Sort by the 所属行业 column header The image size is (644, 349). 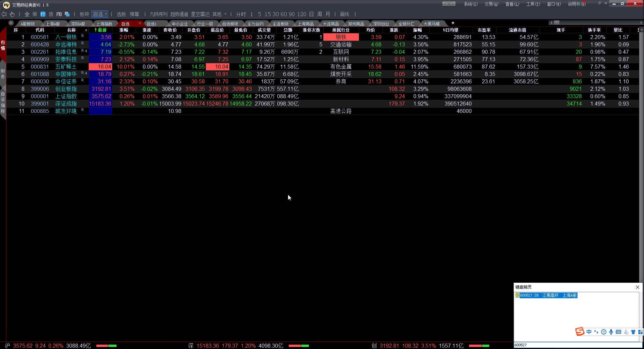tap(341, 30)
